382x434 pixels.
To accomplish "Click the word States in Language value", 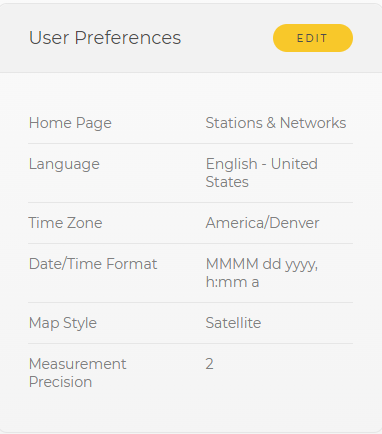I will [227, 182].
